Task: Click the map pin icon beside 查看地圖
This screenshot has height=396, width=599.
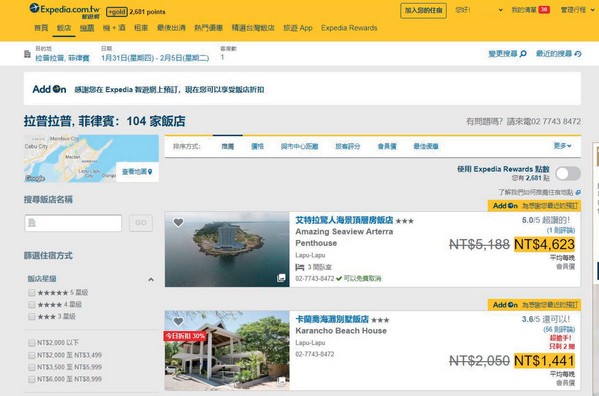Action: coord(150,172)
